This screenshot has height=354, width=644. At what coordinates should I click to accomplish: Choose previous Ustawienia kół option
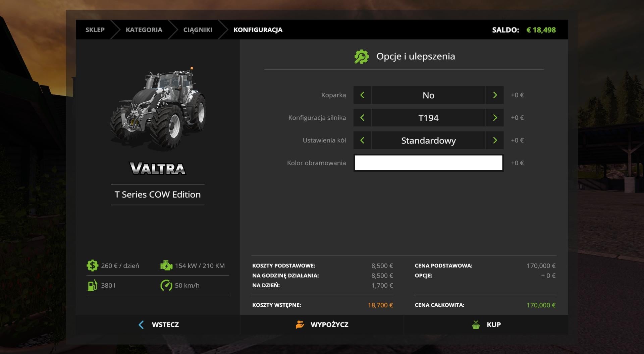click(362, 140)
